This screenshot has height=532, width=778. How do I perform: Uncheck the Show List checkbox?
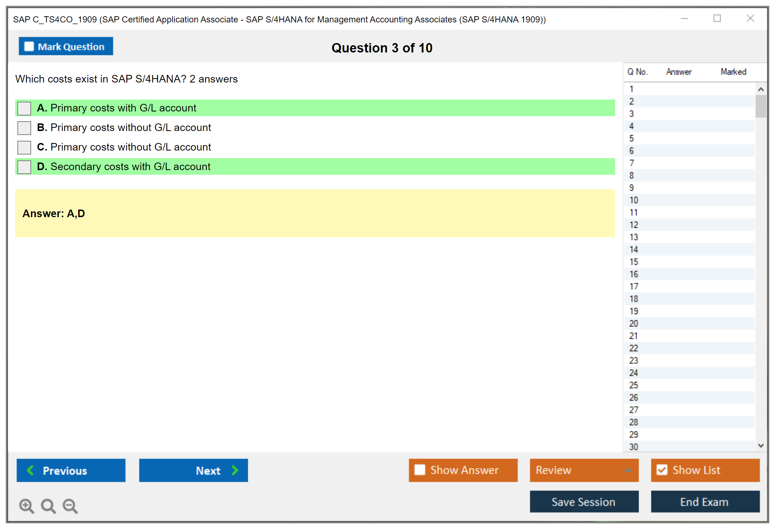662,470
